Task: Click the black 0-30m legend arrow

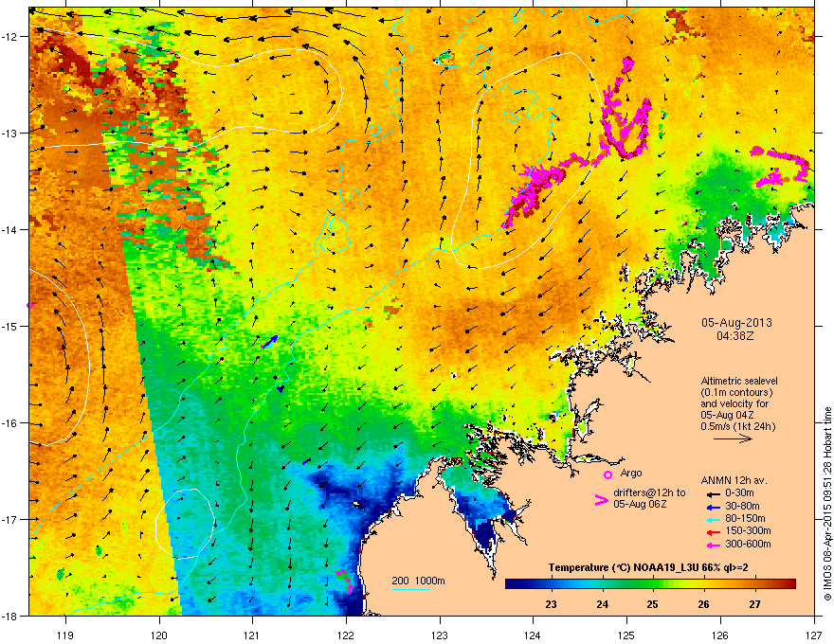Action: coord(714,493)
